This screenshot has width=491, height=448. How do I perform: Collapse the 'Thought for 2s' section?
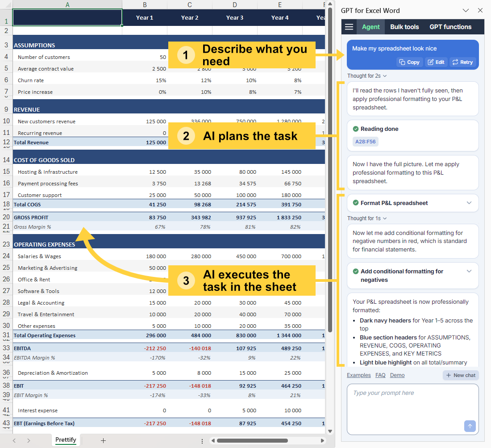366,76
